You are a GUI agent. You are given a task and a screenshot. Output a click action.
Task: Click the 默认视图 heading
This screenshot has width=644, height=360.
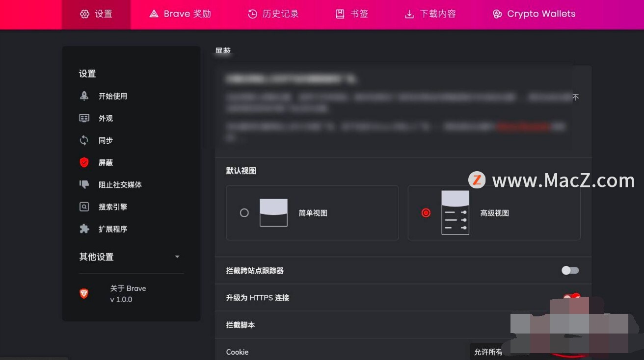(x=241, y=171)
